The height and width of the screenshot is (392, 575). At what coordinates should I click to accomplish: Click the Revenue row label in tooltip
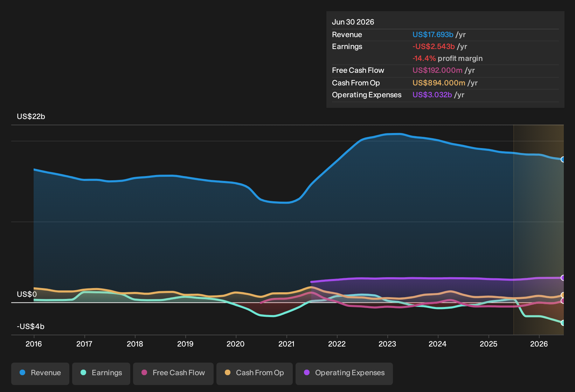(347, 35)
